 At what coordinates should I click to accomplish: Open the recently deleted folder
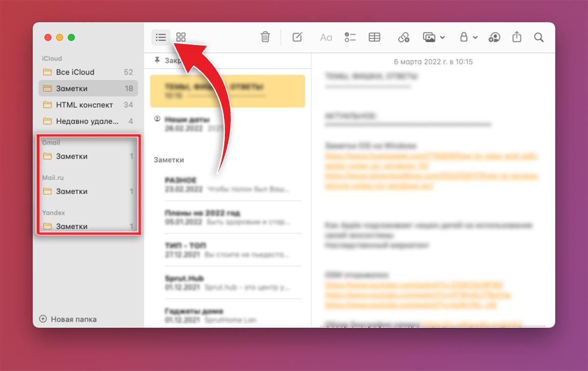point(88,121)
